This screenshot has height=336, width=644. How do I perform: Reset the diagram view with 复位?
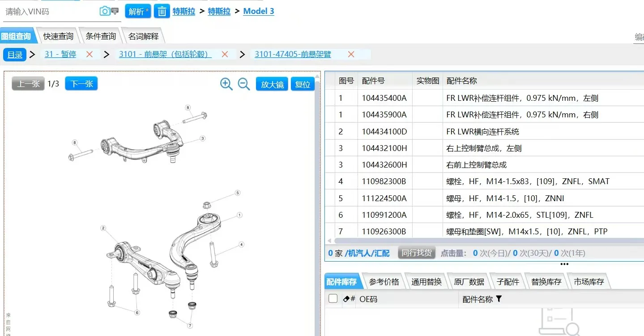click(x=303, y=84)
